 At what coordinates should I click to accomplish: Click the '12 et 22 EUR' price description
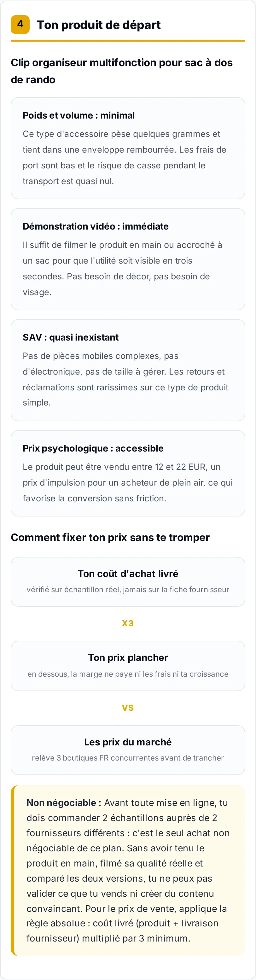[127, 482]
